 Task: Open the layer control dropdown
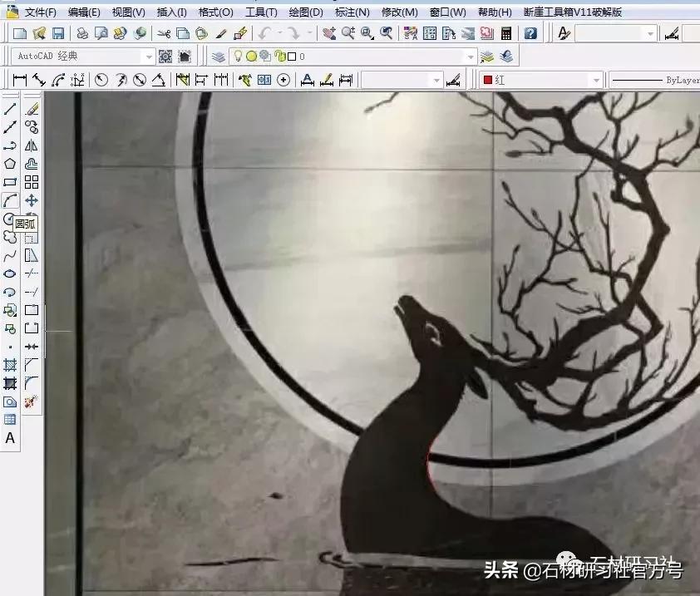click(x=471, y=57)
